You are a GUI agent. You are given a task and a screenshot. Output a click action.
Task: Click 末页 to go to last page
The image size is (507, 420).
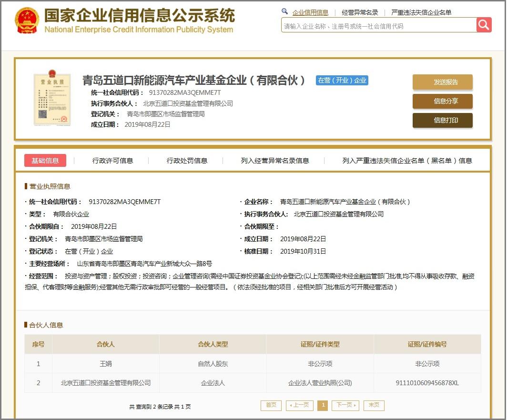[374, 405]
